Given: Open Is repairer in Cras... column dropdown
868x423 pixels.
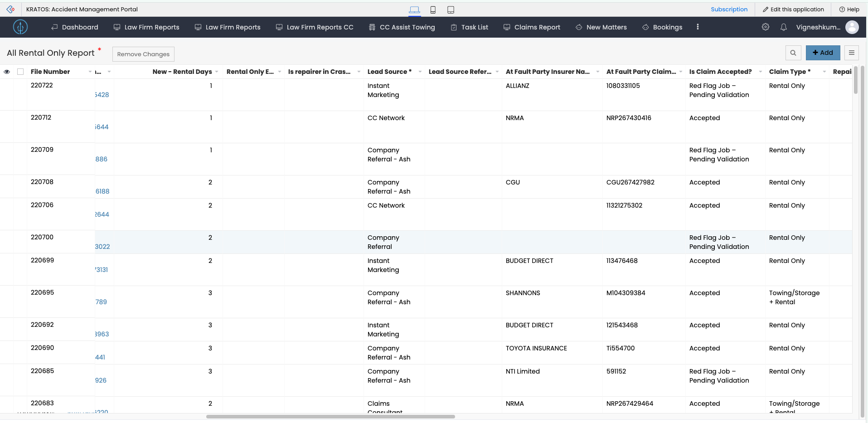Looking at the screenshot, I should click(359, 72).
